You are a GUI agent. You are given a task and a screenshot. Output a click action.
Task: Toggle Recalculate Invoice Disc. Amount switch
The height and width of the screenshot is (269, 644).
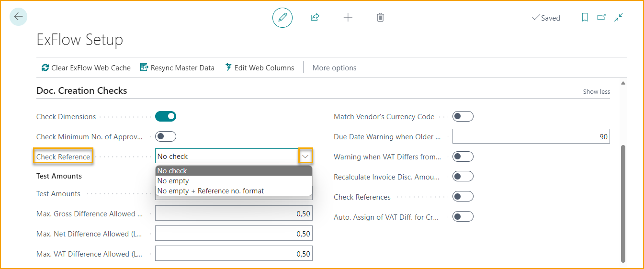click(x=463, y=177)
